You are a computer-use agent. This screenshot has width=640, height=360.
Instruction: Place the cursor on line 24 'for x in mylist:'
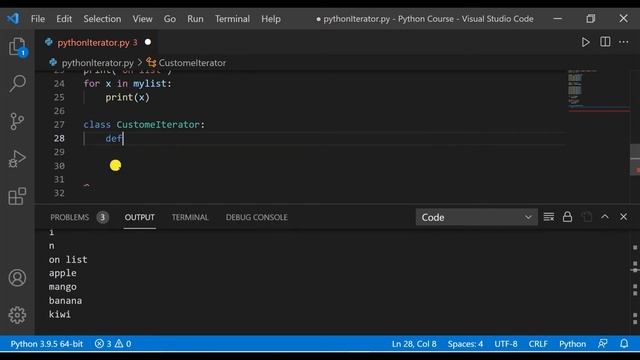[127, 84]
